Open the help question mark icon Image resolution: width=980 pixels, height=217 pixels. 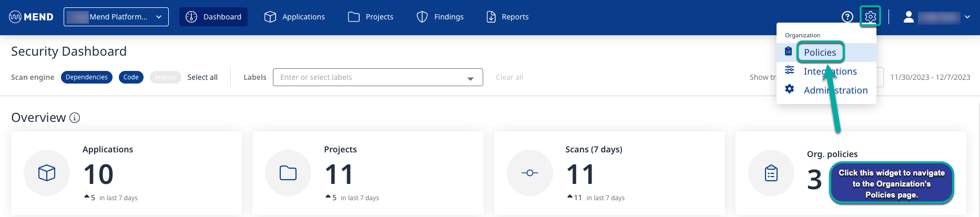pos(847,17)
